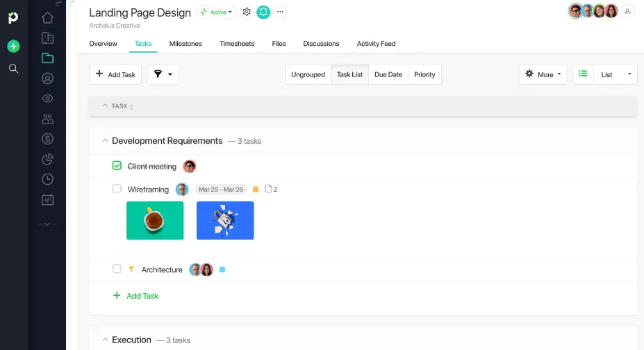
Task: Switch to the Timesheets tab
Action: [237, 44]
